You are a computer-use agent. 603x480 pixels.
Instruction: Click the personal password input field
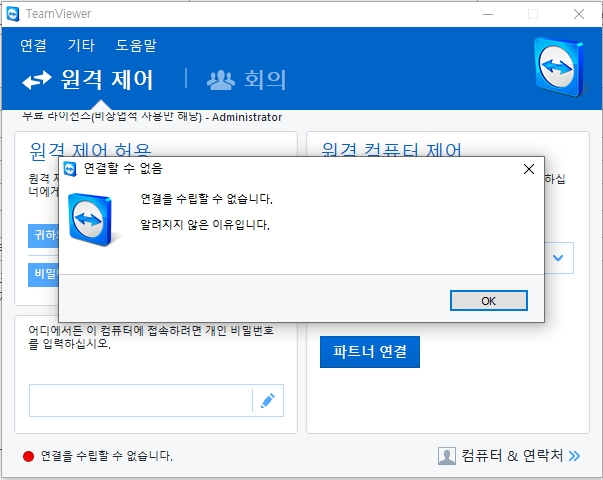pyautogui.click(x=141, y=400)
